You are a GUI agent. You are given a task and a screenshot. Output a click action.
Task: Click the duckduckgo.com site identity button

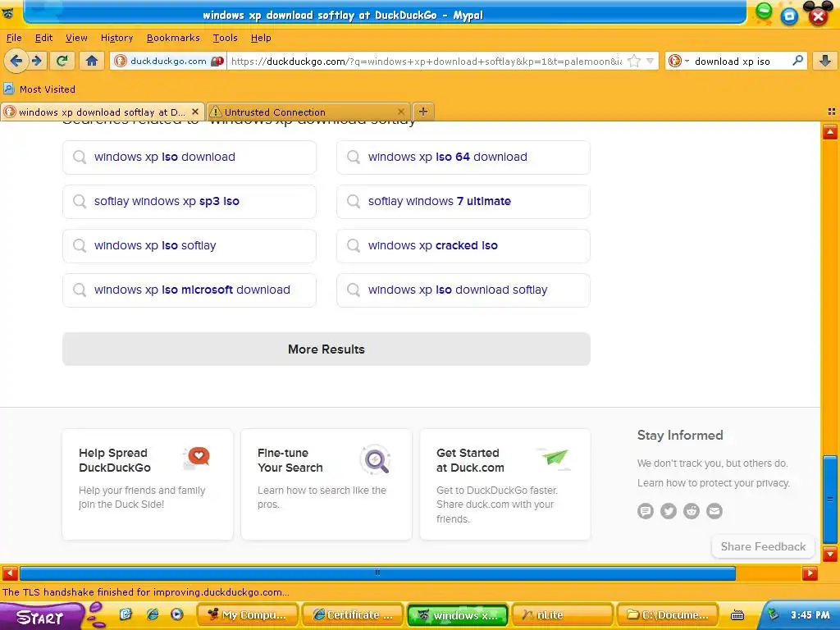[168, 61]
